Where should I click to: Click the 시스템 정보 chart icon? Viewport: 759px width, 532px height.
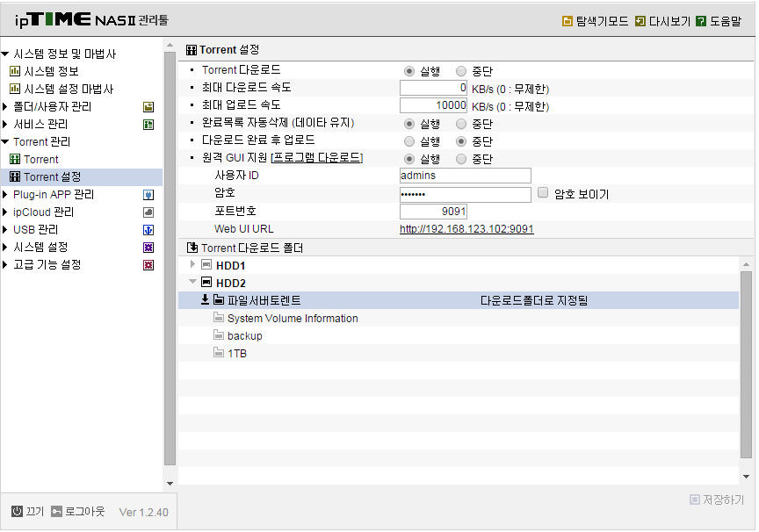(x=15, y=72)
